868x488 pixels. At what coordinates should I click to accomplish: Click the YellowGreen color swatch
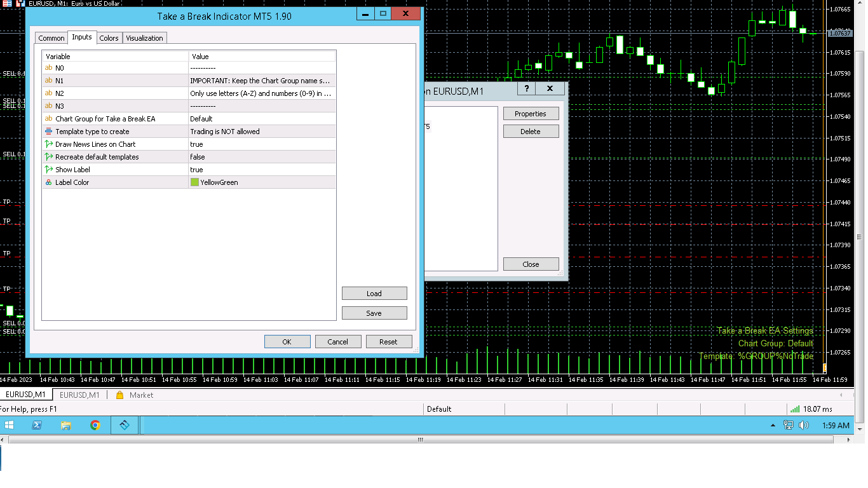pos(194,182)
